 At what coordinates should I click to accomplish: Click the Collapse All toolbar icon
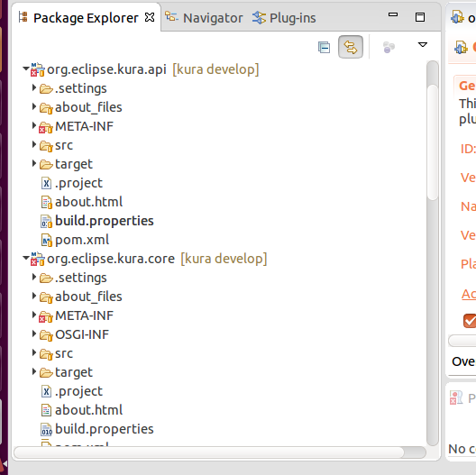tap(324, 47)
